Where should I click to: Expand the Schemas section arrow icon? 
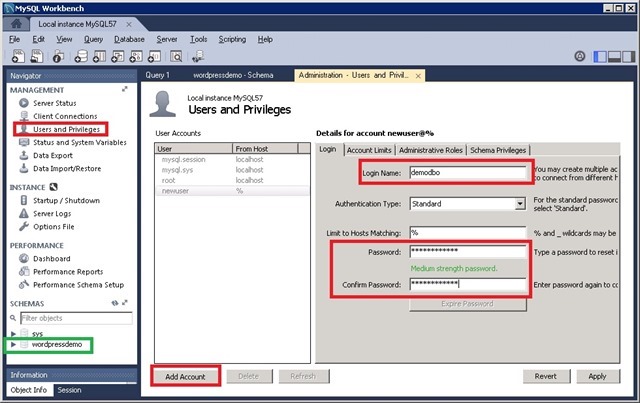coord(125,303)
